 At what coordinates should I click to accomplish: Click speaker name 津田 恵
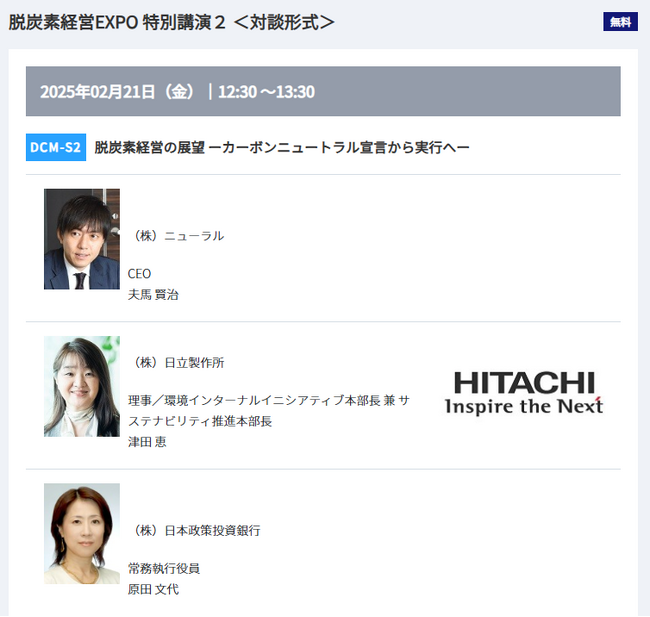tap(147, 442)
